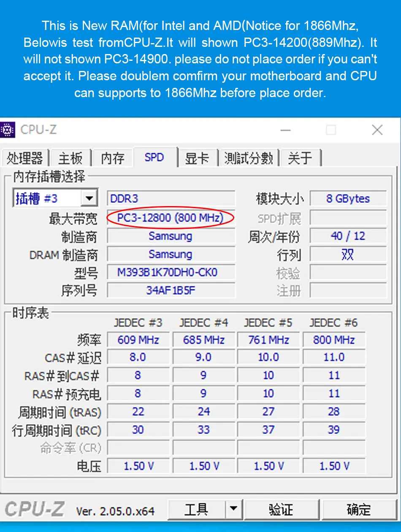Viewport: 401px width, 532px height.
Task: Click the JEDEC #6 column header
Action: [333, 323]
